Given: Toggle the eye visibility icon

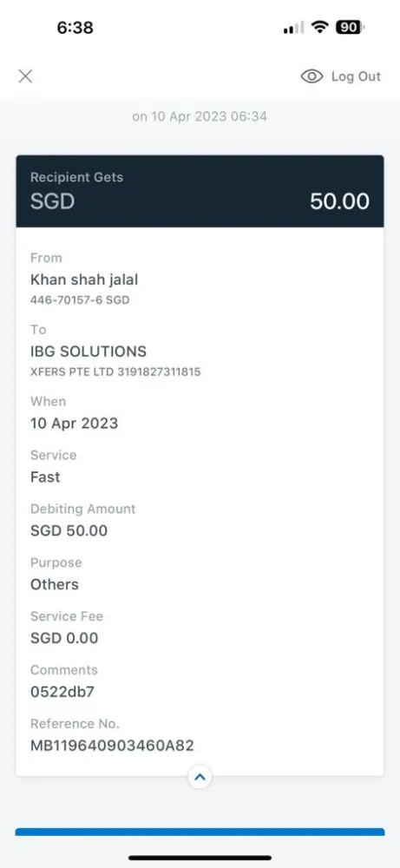Looking at the screenshot, I should pyautogui.click(x=311, y=76).
